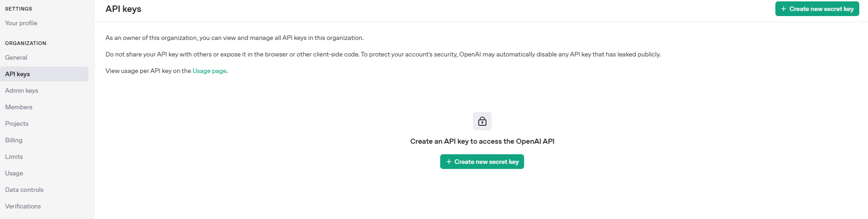The image size is (868, 219).
Task: Select API keys in the sidebar
Action: (x=17, y=74)
